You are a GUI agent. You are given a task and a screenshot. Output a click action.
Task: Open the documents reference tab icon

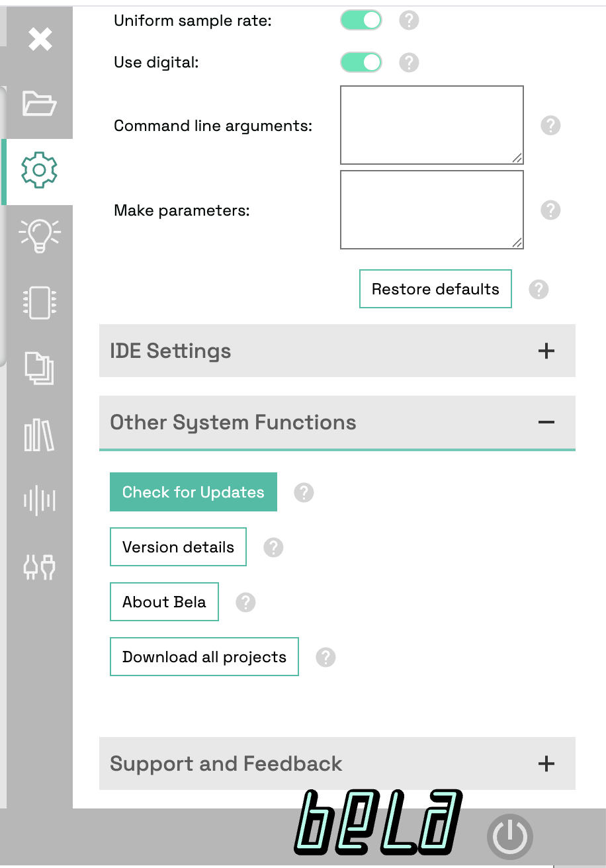click(39, 369)
